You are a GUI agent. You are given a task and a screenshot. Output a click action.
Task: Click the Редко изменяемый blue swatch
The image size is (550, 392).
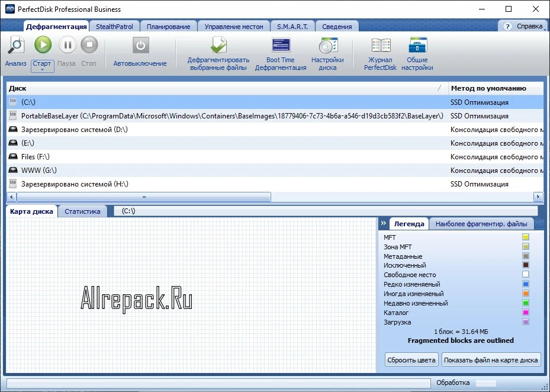(526, 284)
